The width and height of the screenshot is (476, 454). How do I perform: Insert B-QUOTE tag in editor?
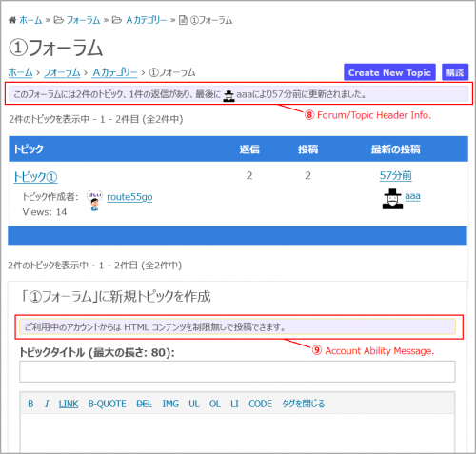point(108,404)
